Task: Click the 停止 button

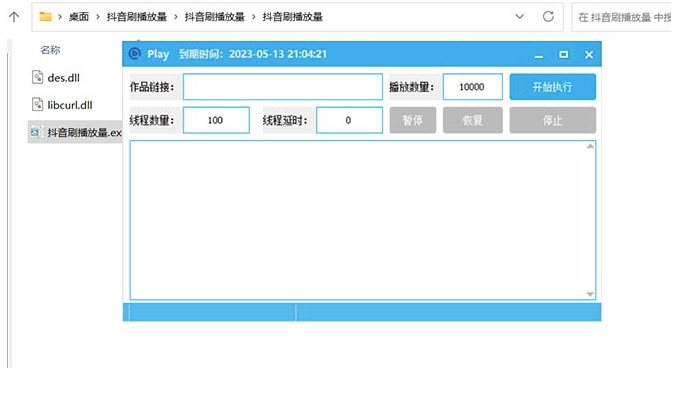Action: pyautogui.click(x=553, y=120)
